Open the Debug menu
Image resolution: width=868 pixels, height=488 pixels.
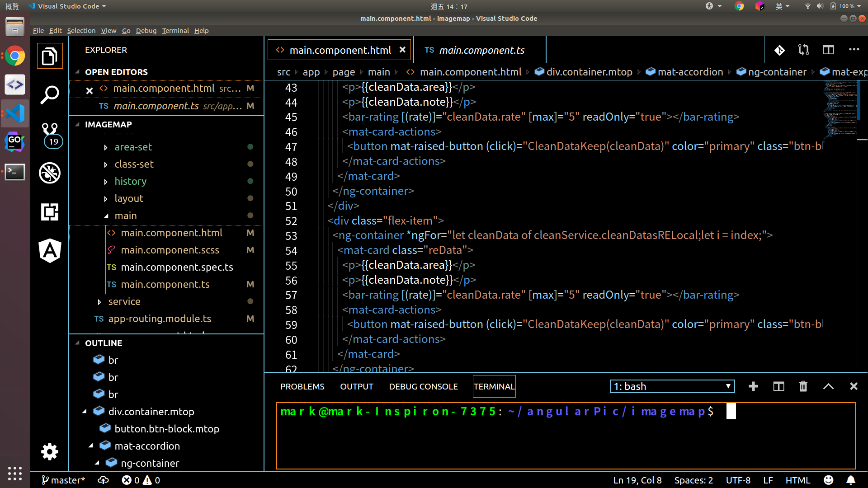146,31
